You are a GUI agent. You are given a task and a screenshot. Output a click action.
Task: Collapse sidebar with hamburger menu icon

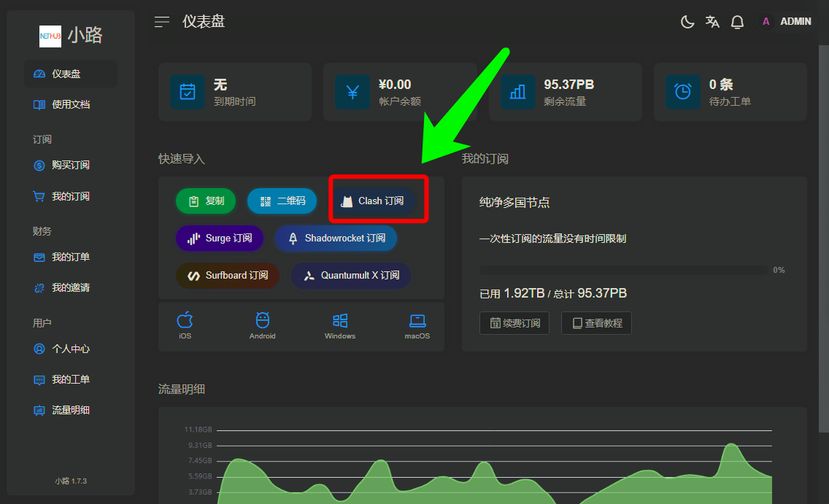coord(162,22)
